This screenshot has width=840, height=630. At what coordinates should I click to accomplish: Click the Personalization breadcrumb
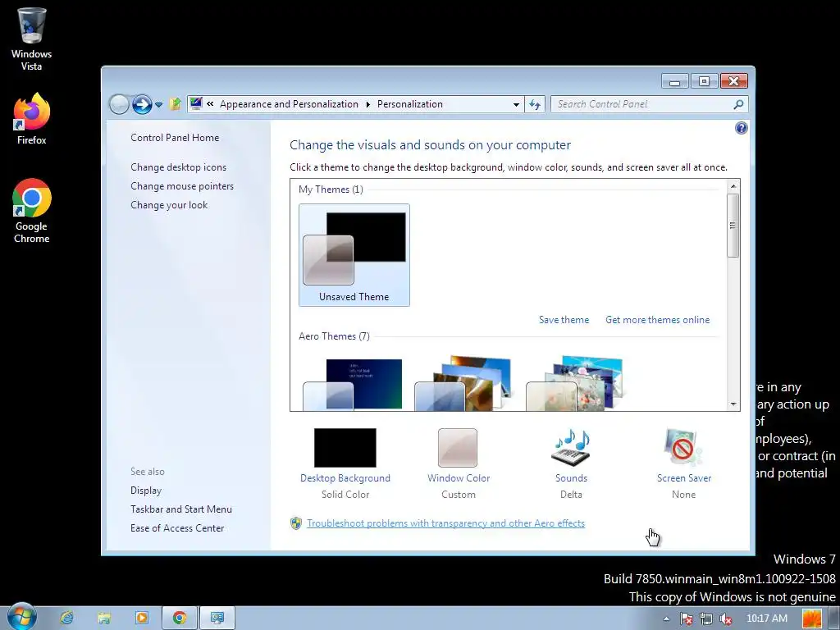pos(410,104)
